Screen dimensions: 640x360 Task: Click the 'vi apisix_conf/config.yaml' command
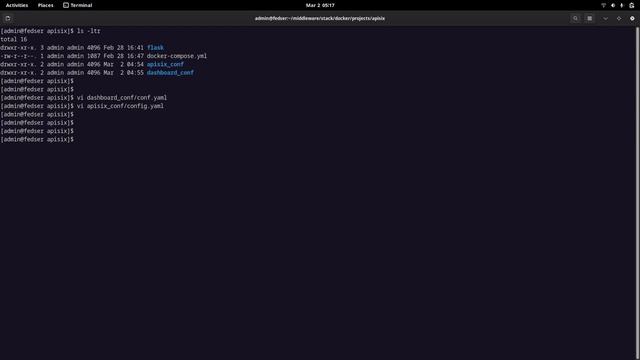120,106
